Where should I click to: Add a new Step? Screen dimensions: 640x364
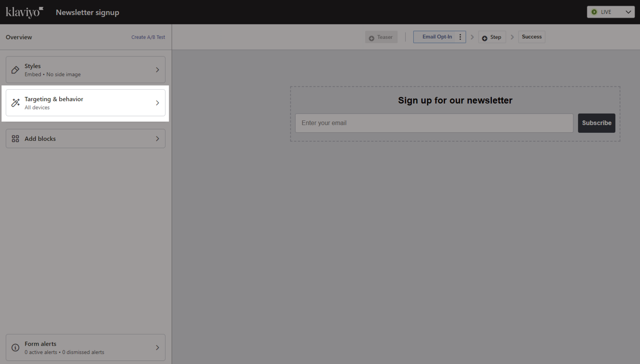(x=492, y=37)
